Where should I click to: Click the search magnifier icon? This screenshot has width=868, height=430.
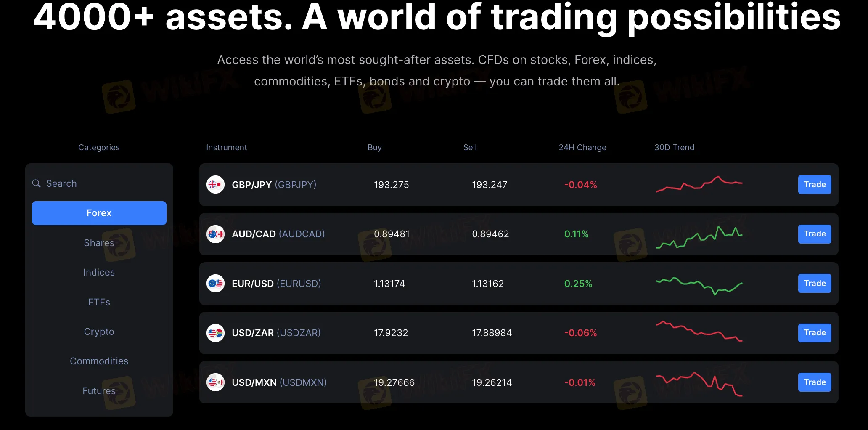(x=37, y=183)
